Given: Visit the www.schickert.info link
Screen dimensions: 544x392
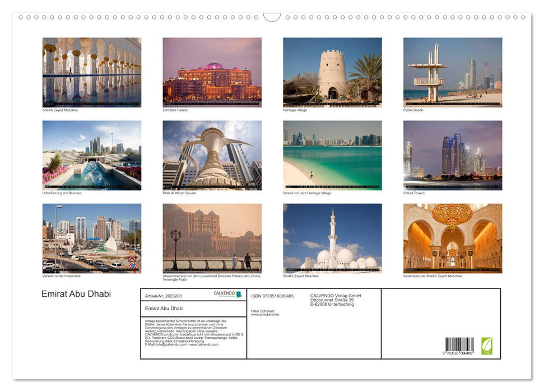Looking at the screenshot, I should tap(266, 314).
